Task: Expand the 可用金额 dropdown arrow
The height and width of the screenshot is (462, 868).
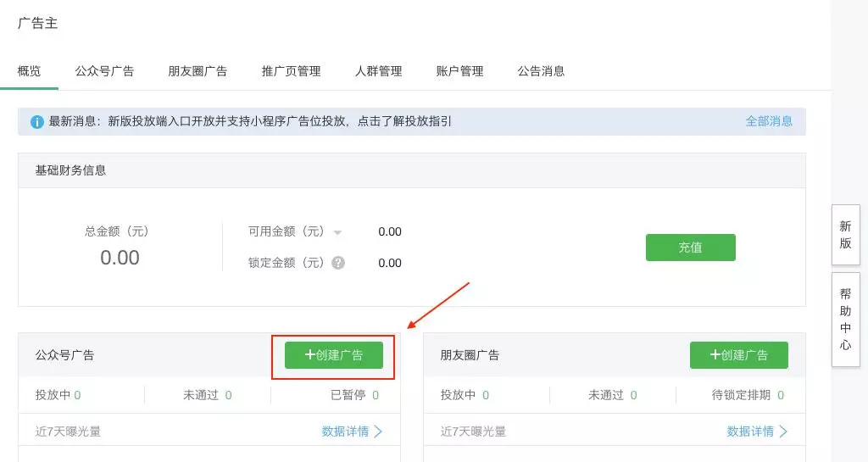Action: pyautogui.click(x=337, y=232)
